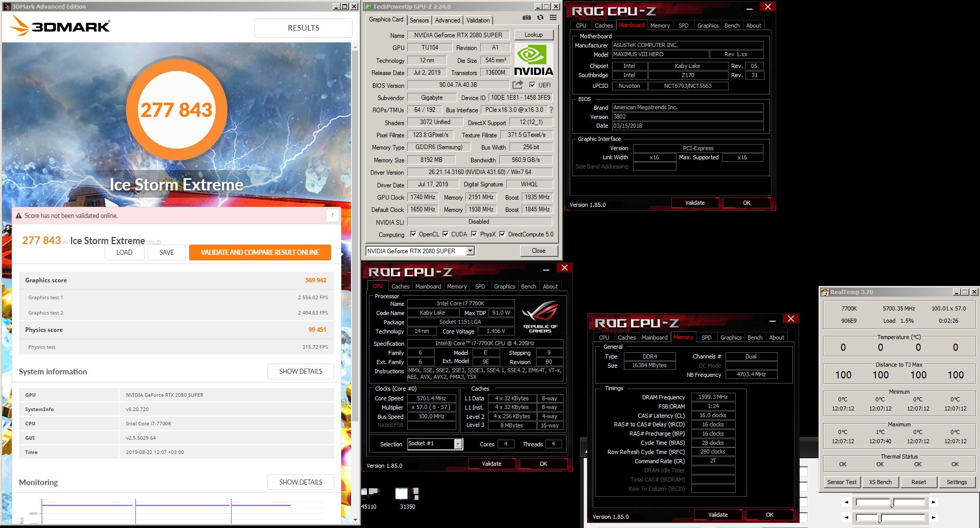
Task: Click the upper RealTemp slider thumb
Action: pos(892,502)
